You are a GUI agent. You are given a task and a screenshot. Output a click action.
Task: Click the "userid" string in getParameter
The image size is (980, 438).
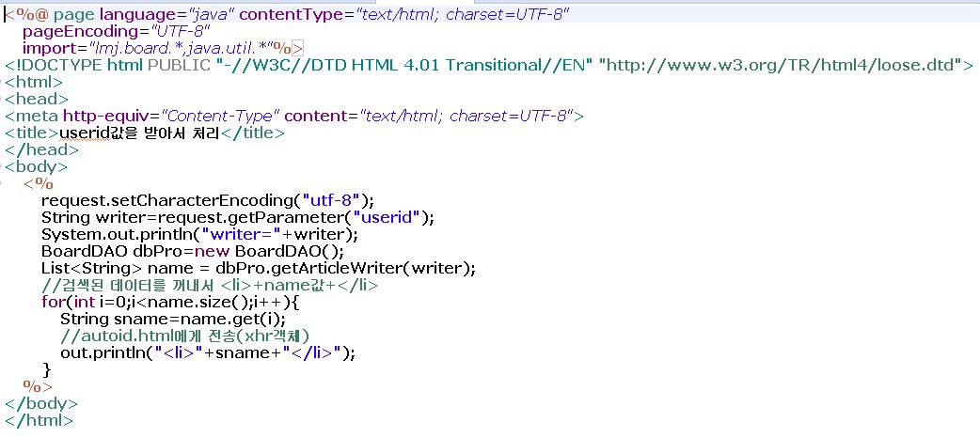pos(387,217)
